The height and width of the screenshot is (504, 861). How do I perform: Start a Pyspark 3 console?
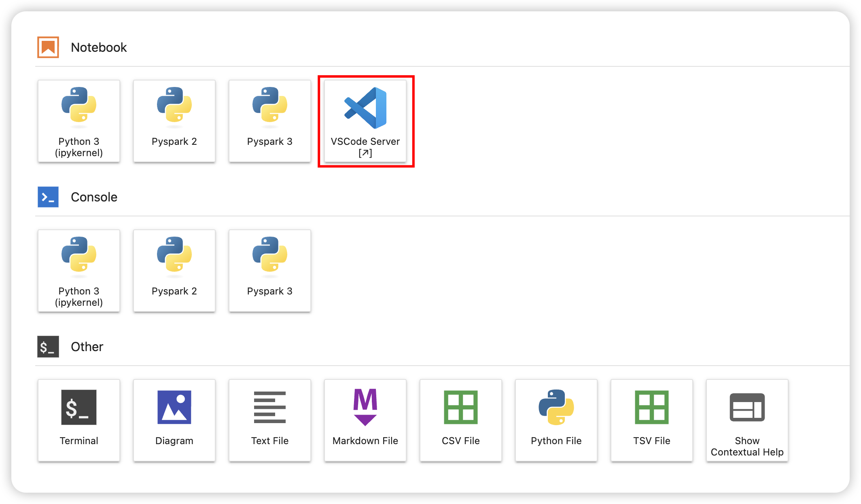270,271
